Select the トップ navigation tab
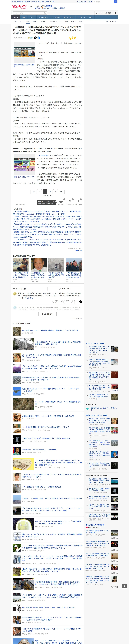Image resolution: width=129 pixels, height=644 pixels. (16, 17)
